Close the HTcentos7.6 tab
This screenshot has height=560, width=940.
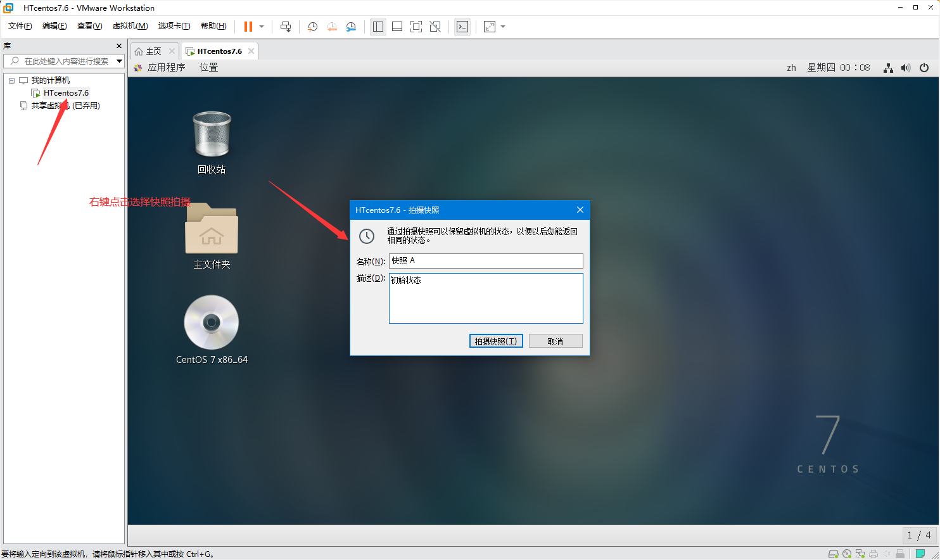(x=251, y=51)
